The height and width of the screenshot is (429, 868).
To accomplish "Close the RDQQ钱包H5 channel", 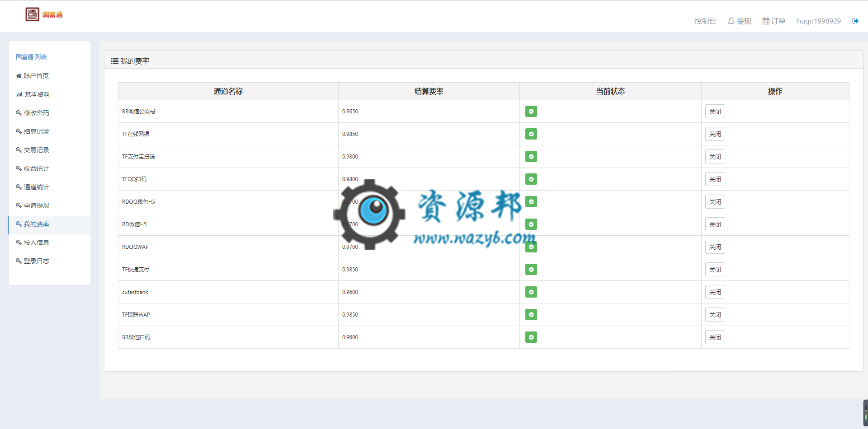I will click(x=715, y=202).
